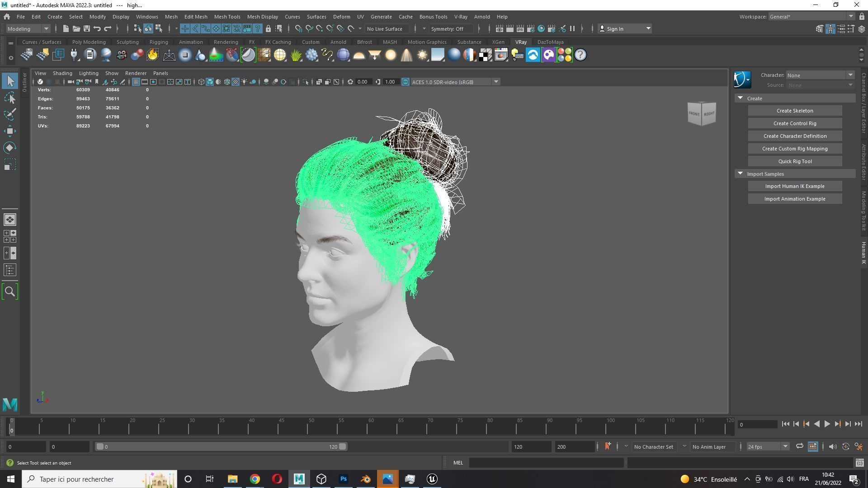The width and height of the screenshot is (868, 488).
Task: Click the Quick Rig Tool button
Action: [795, 161]
